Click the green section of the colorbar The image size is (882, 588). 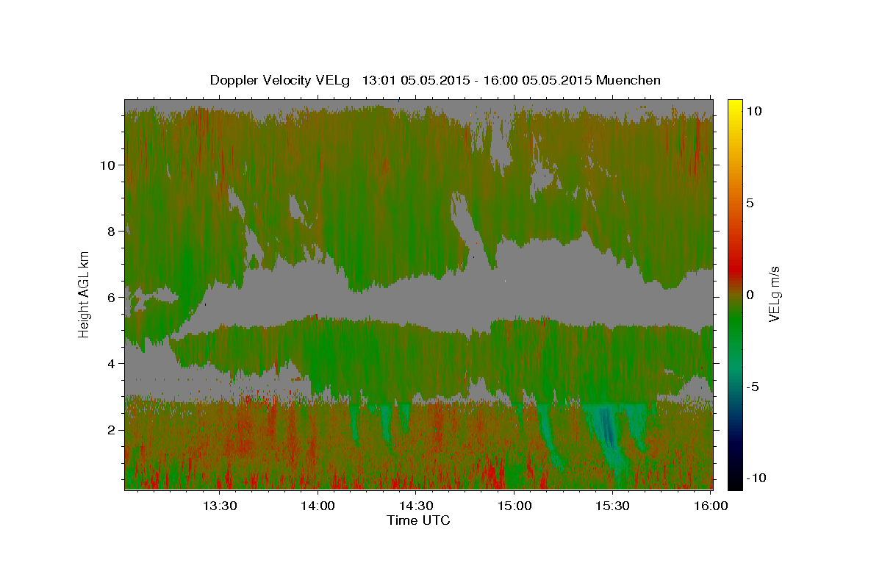tap(734, 323)
